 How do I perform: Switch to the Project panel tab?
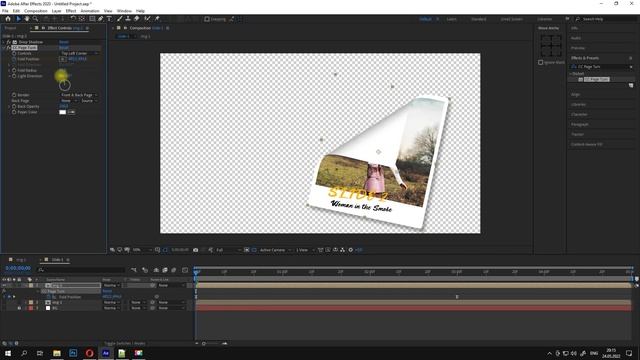(11, 28)
